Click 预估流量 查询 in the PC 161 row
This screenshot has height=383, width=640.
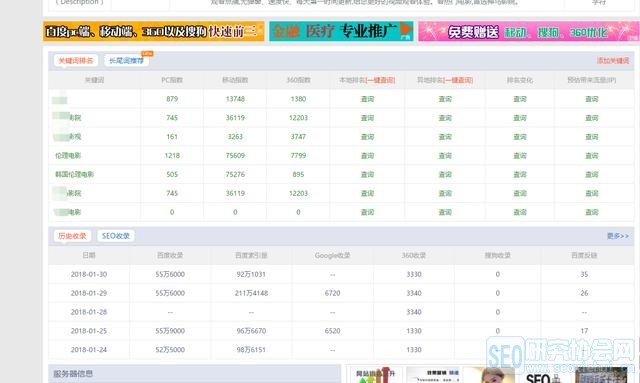pos(592,137)
